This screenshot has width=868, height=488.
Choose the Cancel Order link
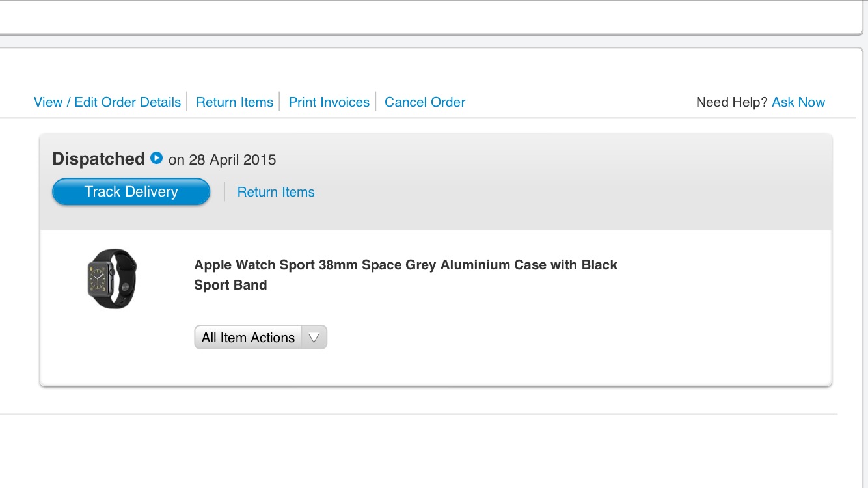pyautogui.click(x=425, y=102)
